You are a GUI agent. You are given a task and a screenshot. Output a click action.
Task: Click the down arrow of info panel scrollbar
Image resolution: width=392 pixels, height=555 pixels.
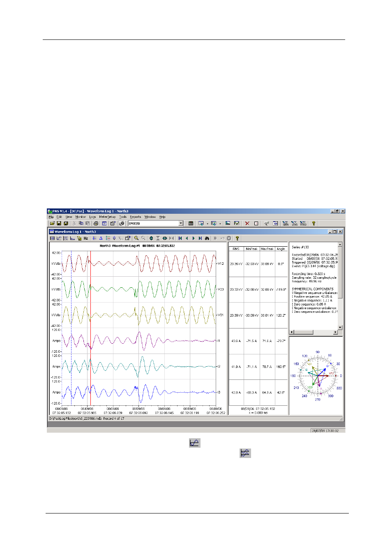[340, 327]
